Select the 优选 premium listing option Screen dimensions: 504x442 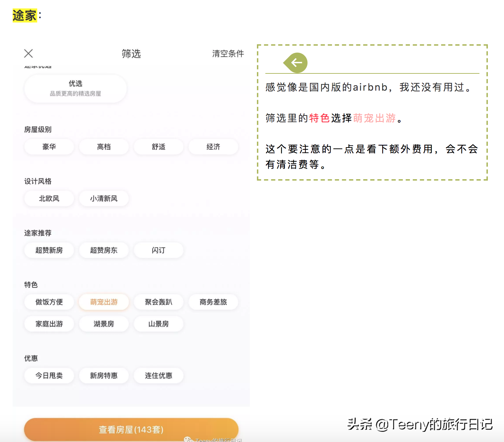[75, 88]
